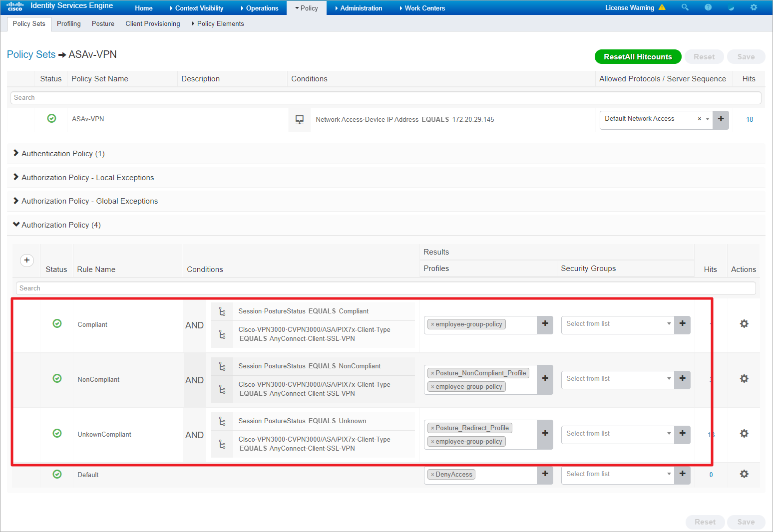Open the Home menu
The image size is (773, 532).
pyautogui.click(x=144, y=8)
